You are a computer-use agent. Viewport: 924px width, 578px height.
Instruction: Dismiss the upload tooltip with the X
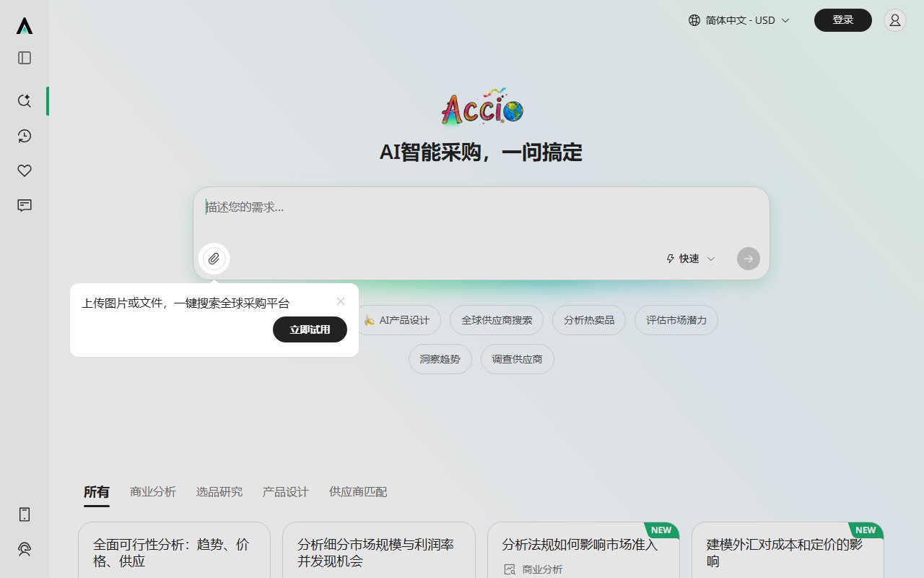click(340, 301)
